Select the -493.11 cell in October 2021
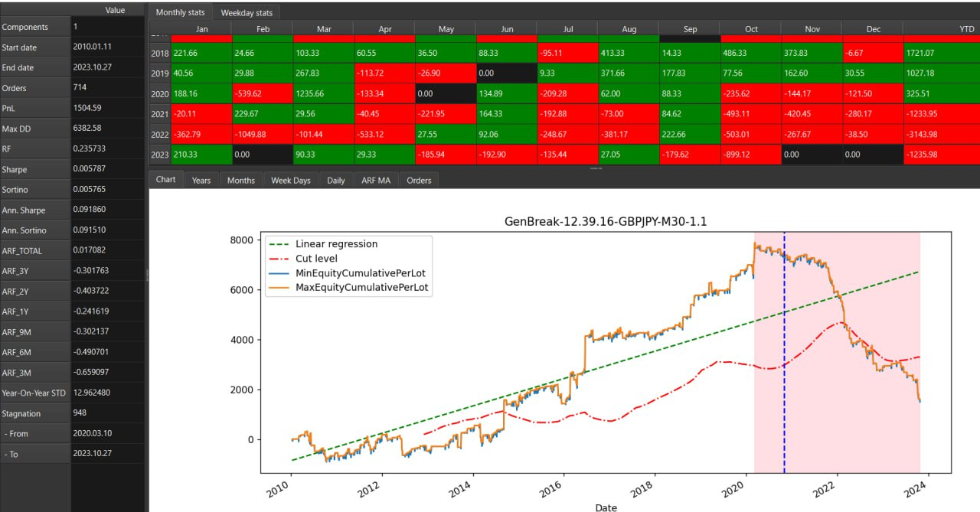This screenshot has width=980, height=512. pos(750,114)
